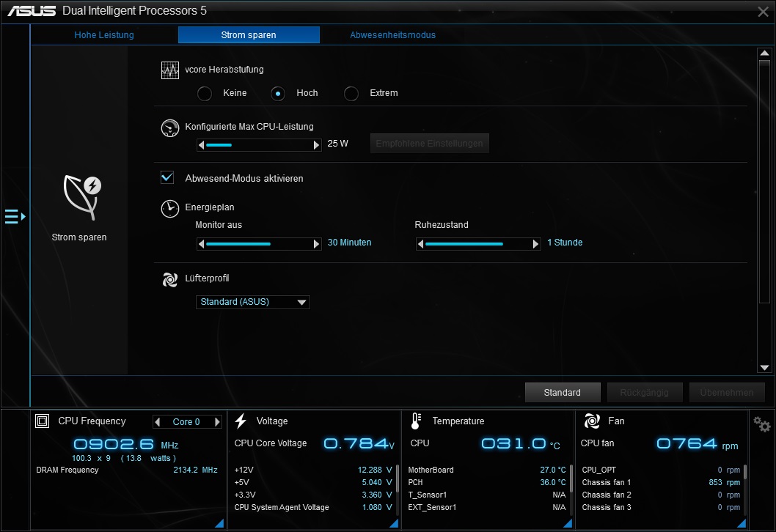The image size is (776, 532).
Task: Open monitor settings gear icon
Action: tap(761, 424)
